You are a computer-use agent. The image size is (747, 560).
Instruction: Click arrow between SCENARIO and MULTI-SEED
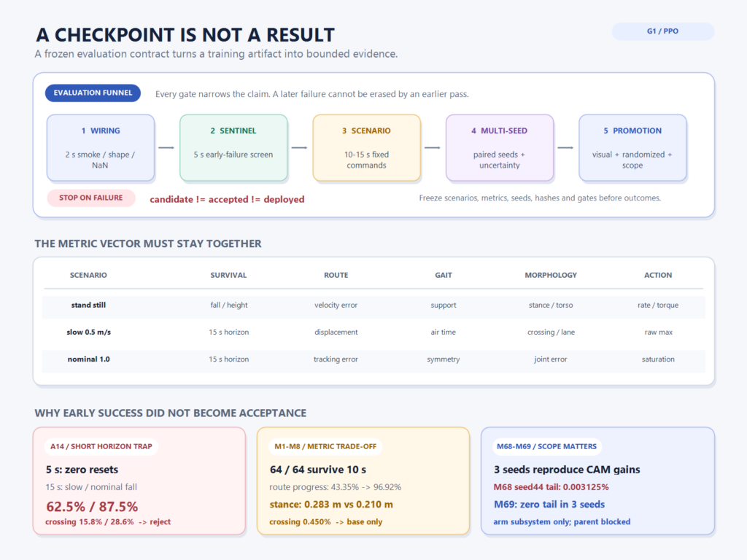[433, 147]
